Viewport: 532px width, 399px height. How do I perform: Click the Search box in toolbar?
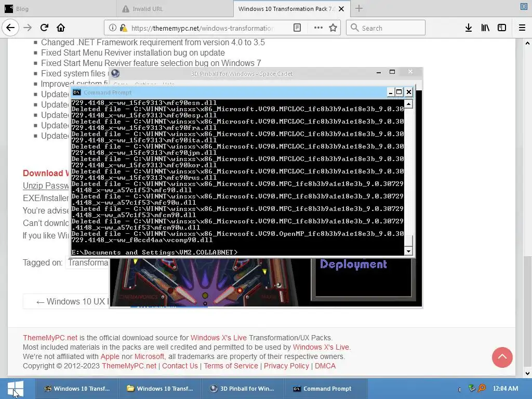[x=385, y=28]
